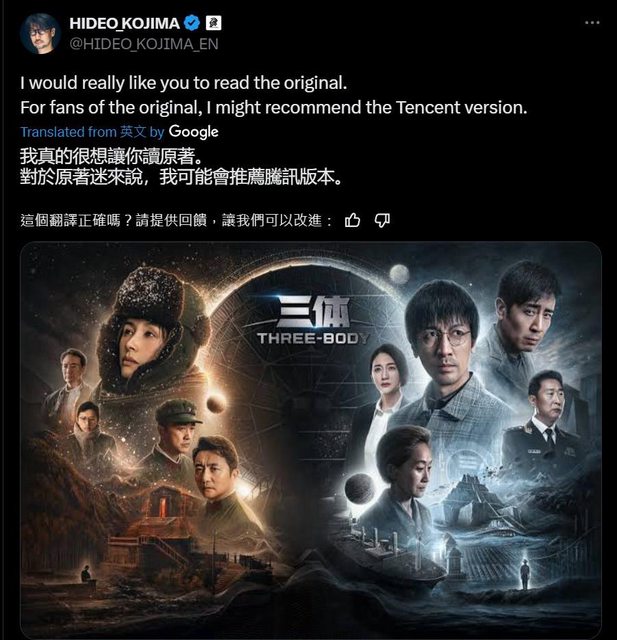
Task: Open the HIDEO_KOJIMA display name
Action: tap(124, 23)
